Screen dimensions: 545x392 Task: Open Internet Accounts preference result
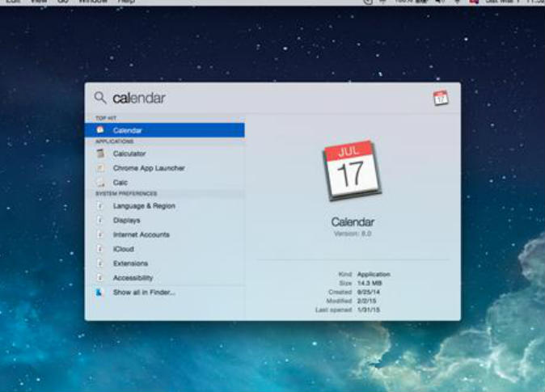(141, 234)
